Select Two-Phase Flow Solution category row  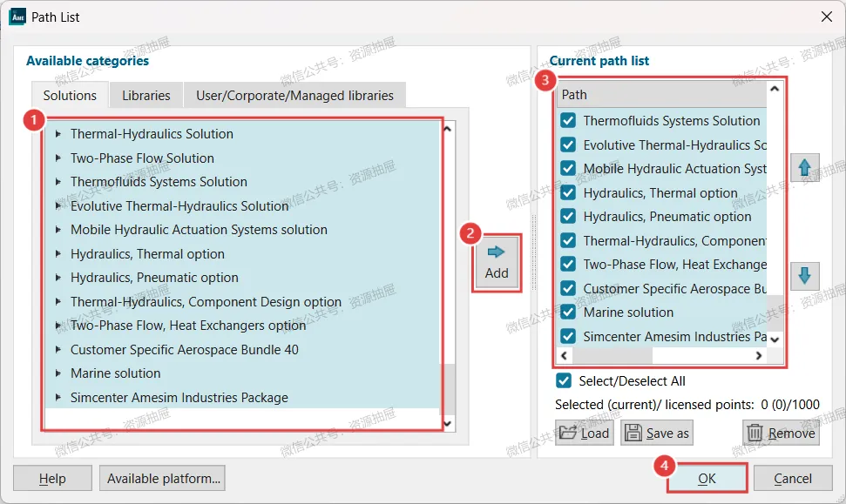pyautogui.click(x=243, y=158)
